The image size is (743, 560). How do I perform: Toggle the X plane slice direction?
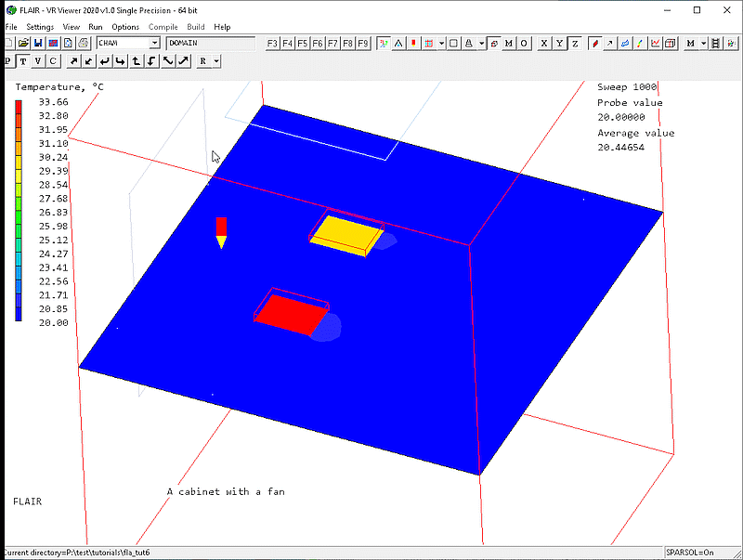tap(544, 43)
